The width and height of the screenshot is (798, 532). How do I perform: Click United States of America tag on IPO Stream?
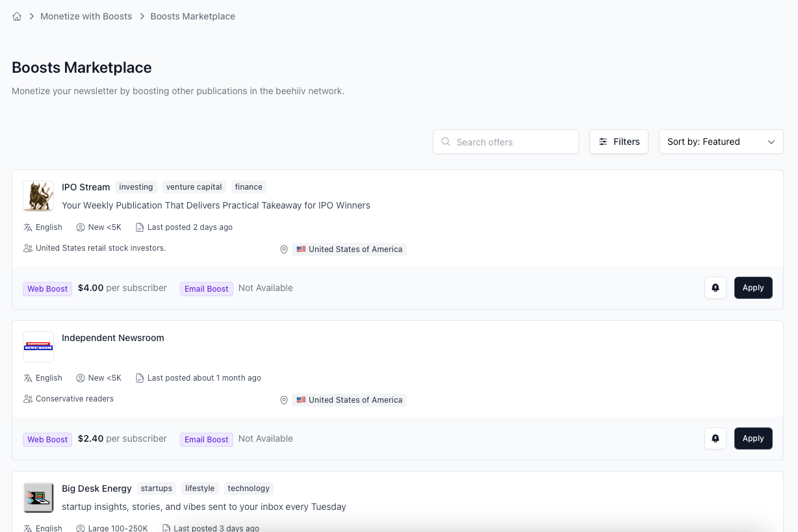tap(350, 249)
